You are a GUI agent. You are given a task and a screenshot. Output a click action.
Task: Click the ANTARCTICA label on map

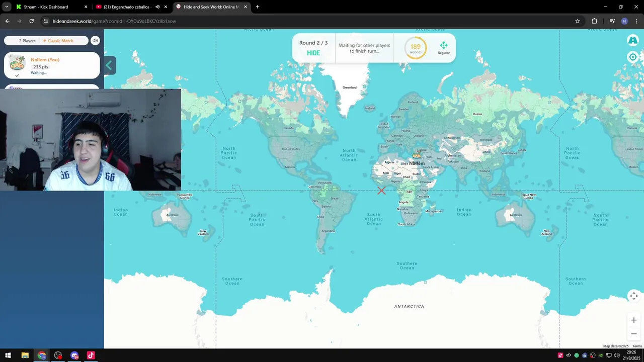tap(409, 306)
